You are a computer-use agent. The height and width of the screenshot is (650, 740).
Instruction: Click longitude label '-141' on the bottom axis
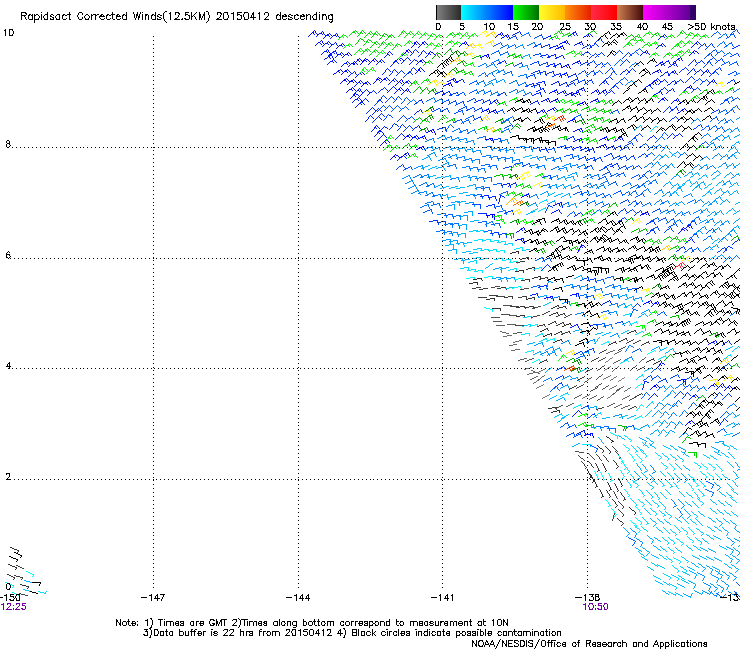(x=442, y=598)
